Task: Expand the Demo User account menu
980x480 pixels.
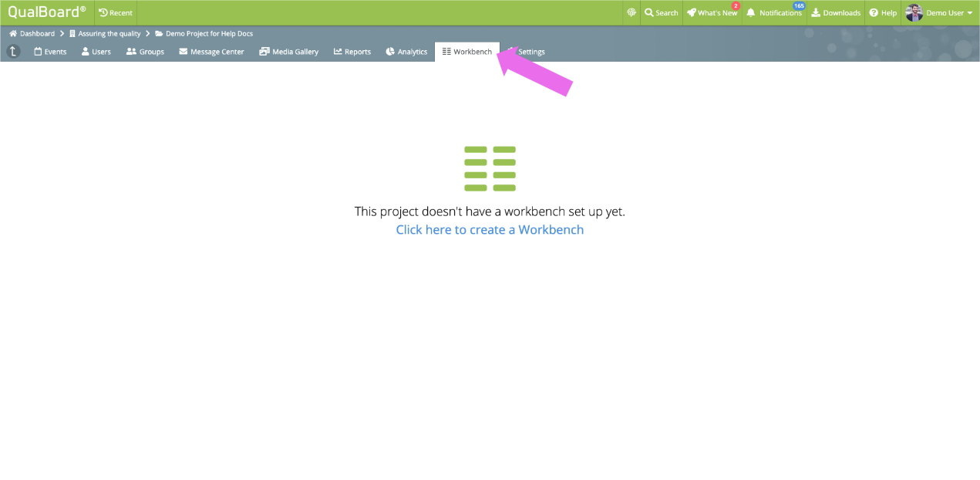Action: tap(948, 12)
